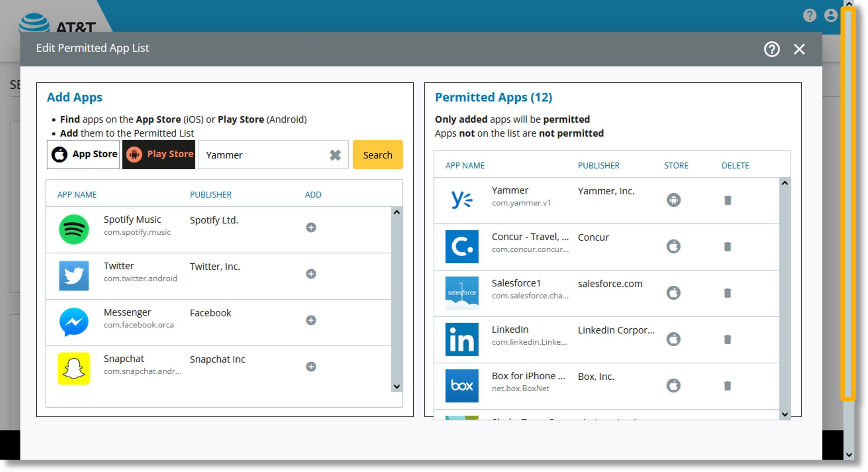Clear the Yammer search text
This screenshot has height=472, width=868.
(335, 155)
